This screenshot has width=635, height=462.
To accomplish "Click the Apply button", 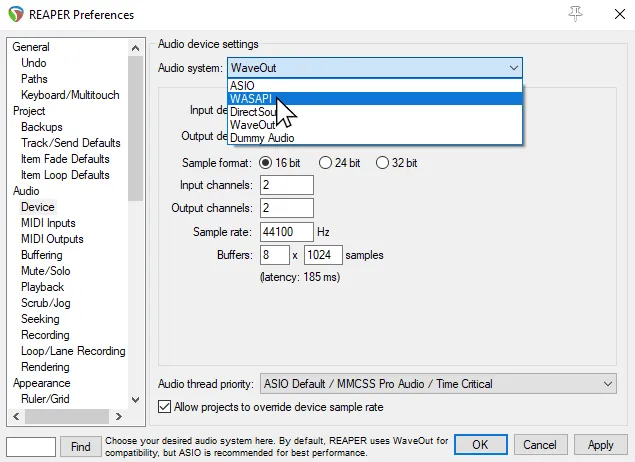I will pyautogui.click(x=601, y=445).
